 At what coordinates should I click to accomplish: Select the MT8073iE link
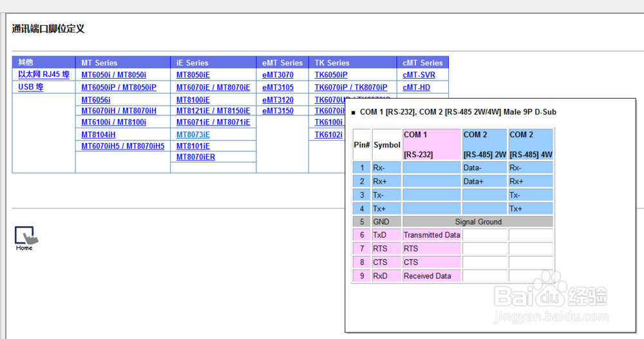193,134
